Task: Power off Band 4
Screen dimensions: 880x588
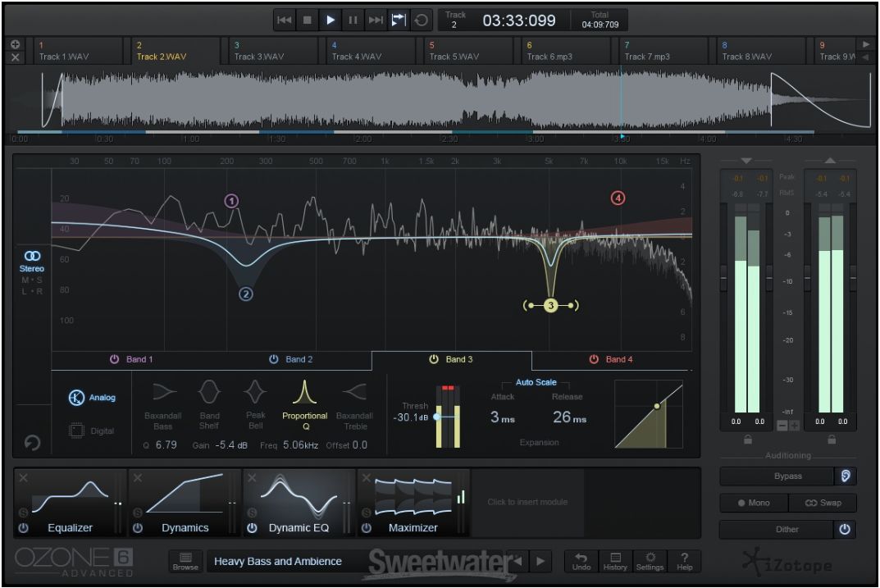Action: click(x=593, y=358)
